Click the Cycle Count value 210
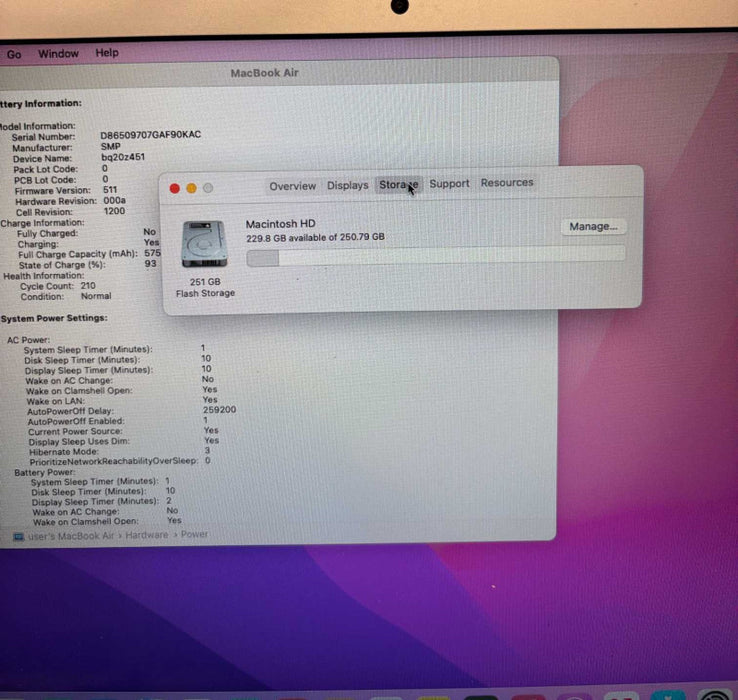The image size is (738, 700). (88, 286)
